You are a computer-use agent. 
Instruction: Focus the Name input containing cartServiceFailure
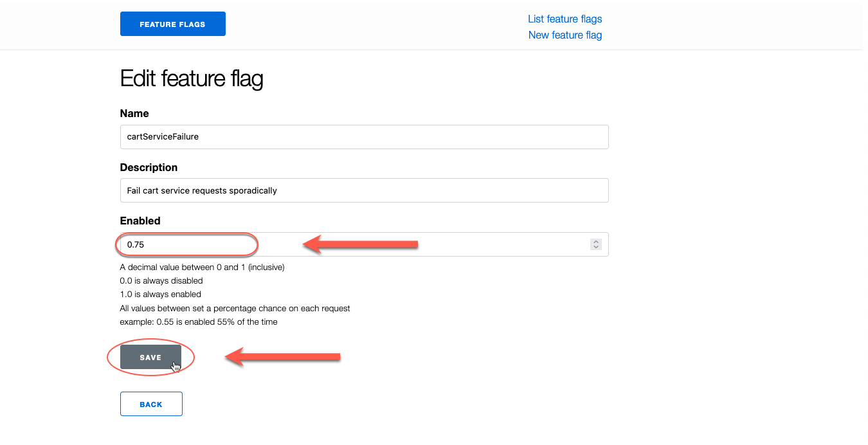pos(364,136)
